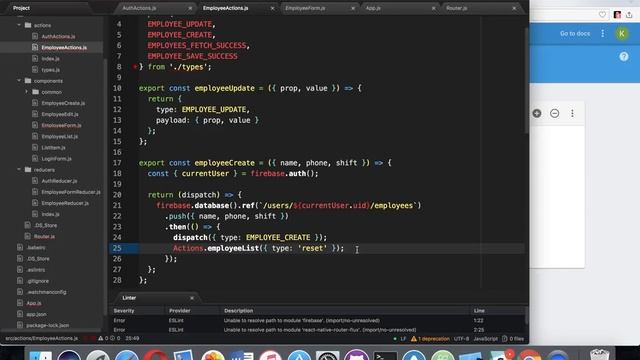Open EmployeeForm.js in the project tree
The image size is (640, 360).
61,125
